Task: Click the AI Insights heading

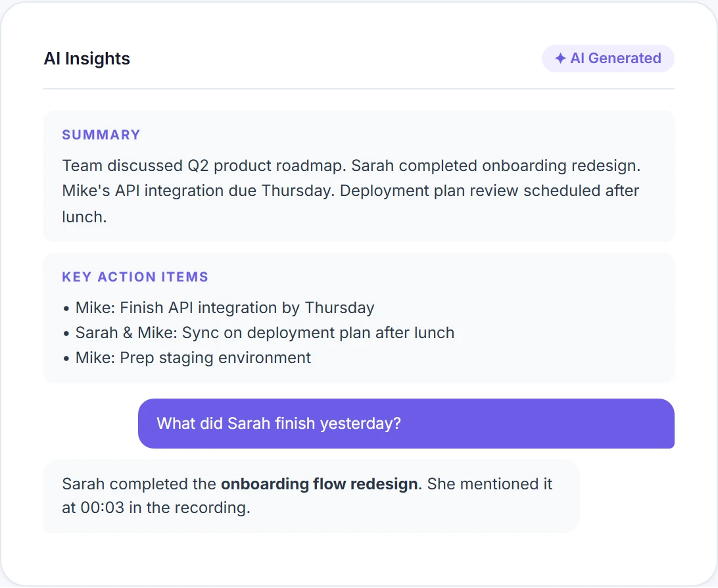Action: pos(86,59)
